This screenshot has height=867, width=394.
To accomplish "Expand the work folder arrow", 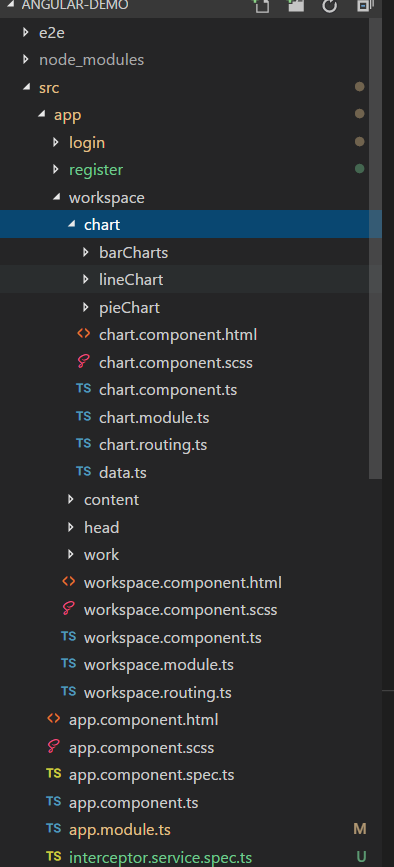I will (x=70, y=554).
